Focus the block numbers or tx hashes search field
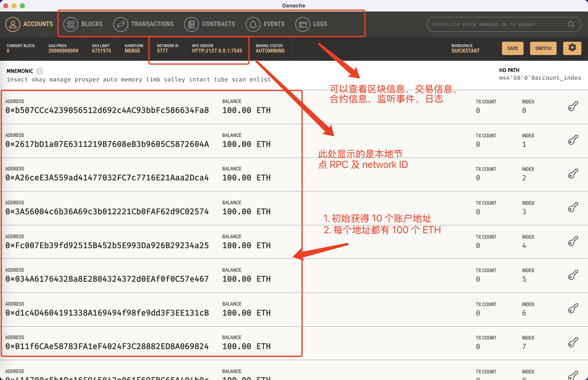Viewport: 588px width, 380px height. pyautogui.click(x=504, y=24)
